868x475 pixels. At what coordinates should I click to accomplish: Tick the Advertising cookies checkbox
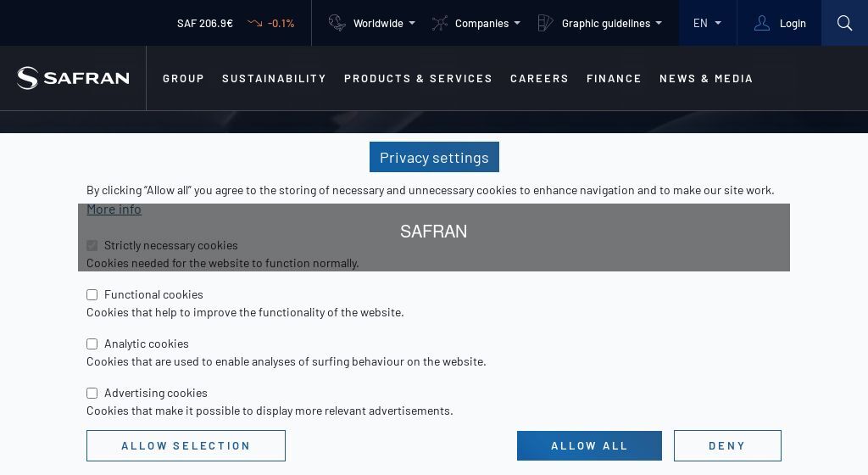pyautogui.click(x=92, y=394)
